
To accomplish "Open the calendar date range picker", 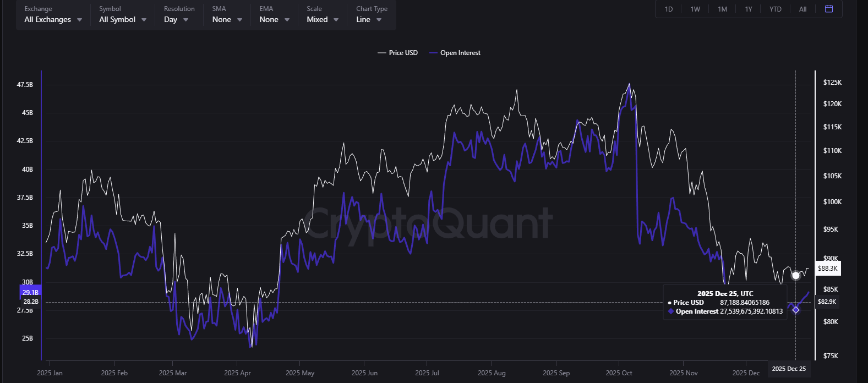I will click(x=829, y=9).
